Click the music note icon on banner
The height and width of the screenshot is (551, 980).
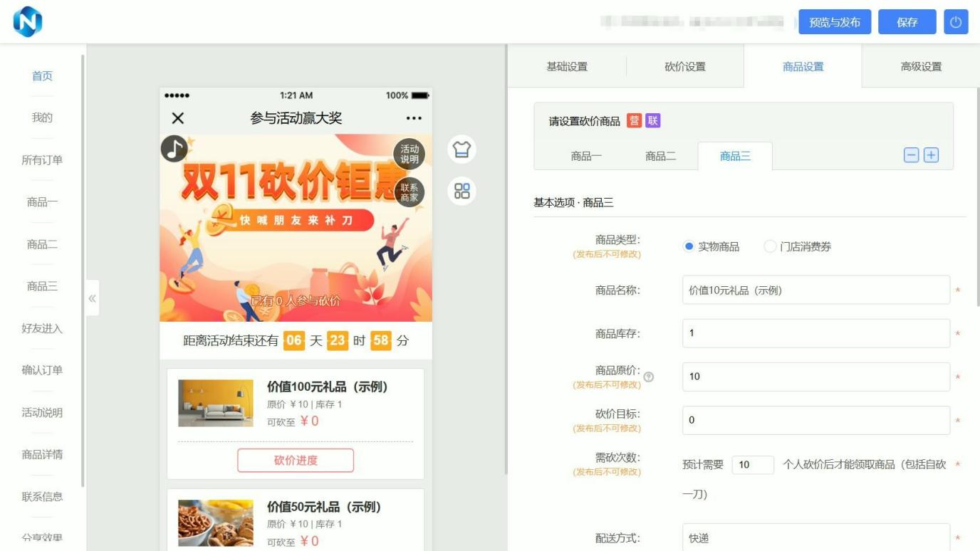coord(174,148)
